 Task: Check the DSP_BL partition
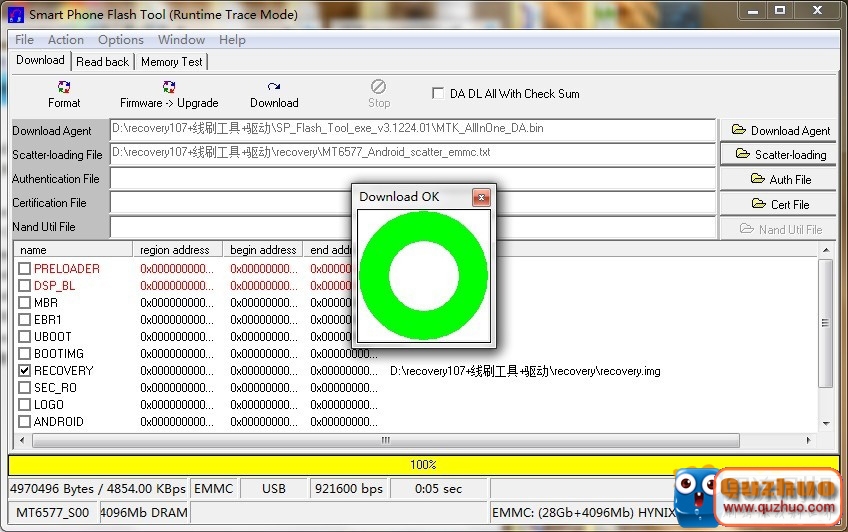tap(24, 285)
